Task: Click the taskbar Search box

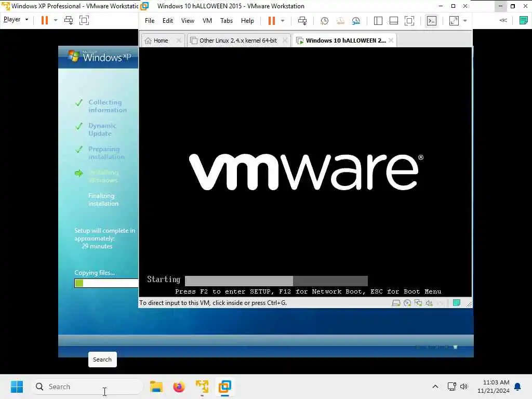Action: [87, 387]
